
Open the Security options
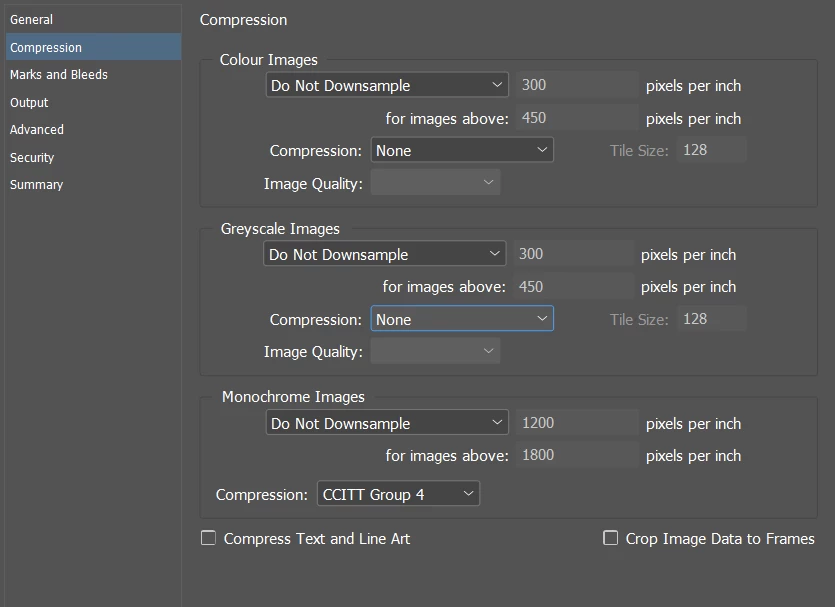[x=32, y=157]
